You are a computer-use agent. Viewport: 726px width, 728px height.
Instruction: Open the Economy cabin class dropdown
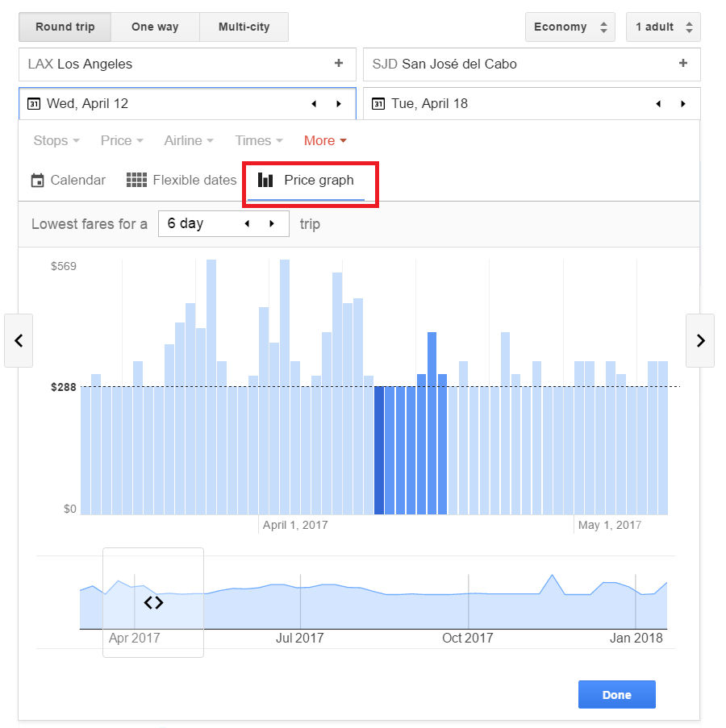[x=570, y=27]
